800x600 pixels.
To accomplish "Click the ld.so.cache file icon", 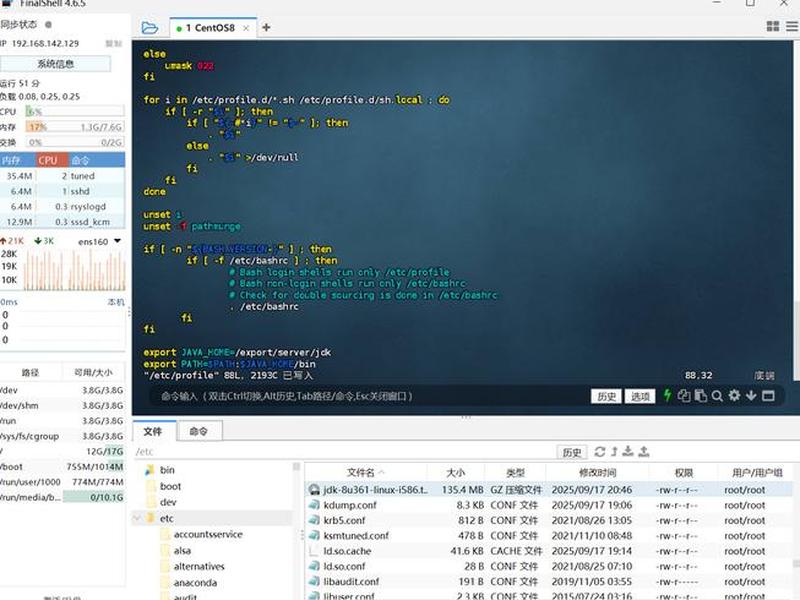I will [x=314, y=551].
